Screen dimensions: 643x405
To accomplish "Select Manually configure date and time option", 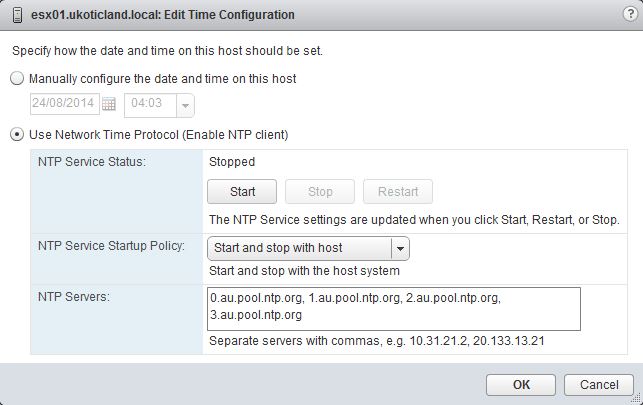I will [x=17, y=78].
